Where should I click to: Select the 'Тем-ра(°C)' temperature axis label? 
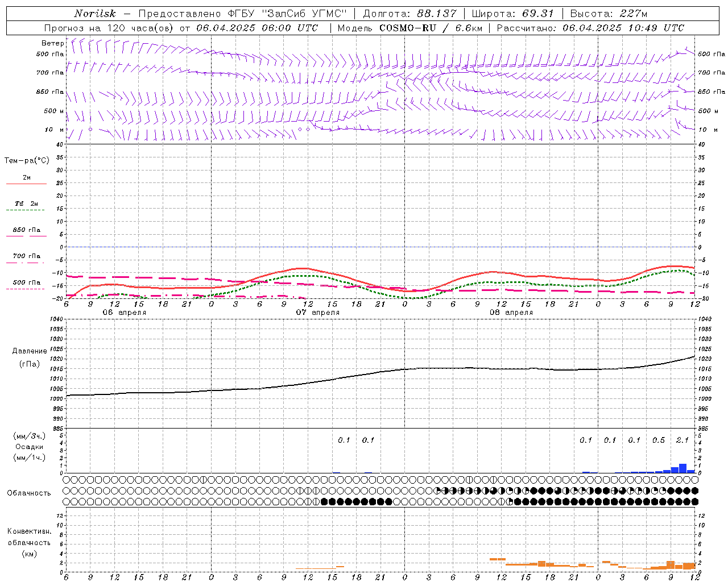27,161
